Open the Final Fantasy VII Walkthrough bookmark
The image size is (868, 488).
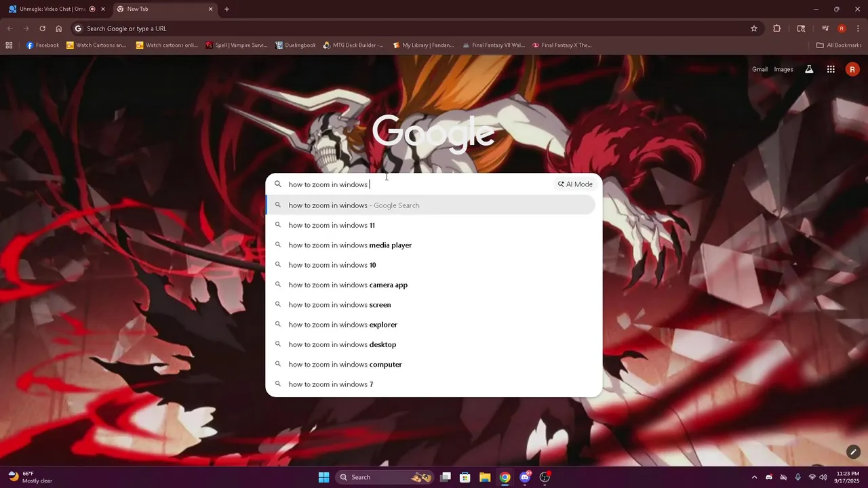point(494,45)
